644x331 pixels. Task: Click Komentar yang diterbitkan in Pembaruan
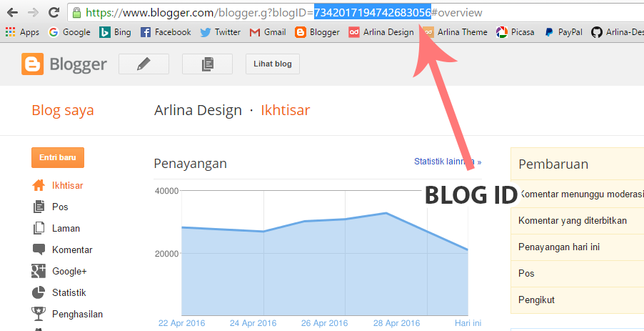[x=573, y=221]
